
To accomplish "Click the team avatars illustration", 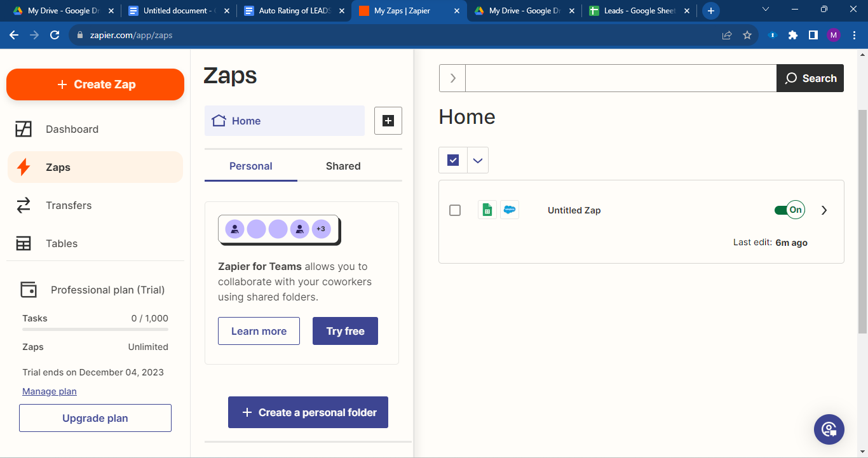I will (279, 229).
